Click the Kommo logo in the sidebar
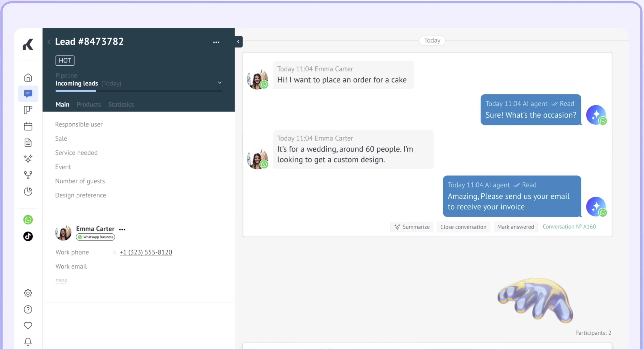 [28, 45]
